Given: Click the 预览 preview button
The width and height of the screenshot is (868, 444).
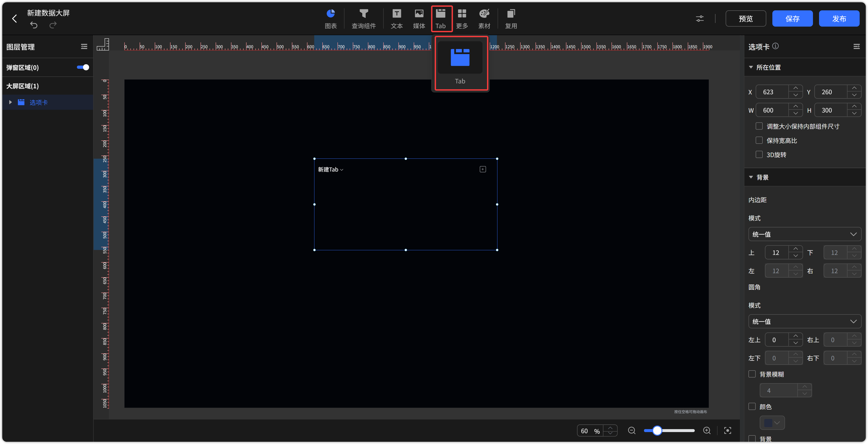Looking at the screenshot, I should (x=745, y=18).
